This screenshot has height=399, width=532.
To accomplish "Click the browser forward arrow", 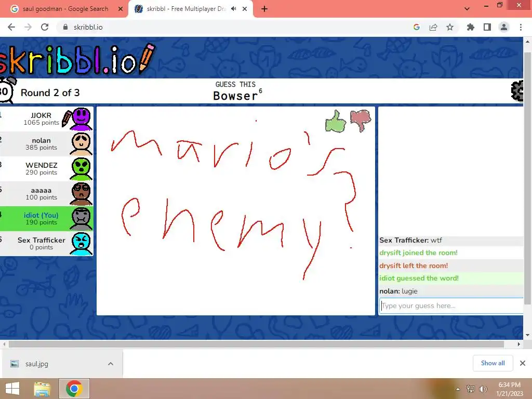I will tap(28, 27).
